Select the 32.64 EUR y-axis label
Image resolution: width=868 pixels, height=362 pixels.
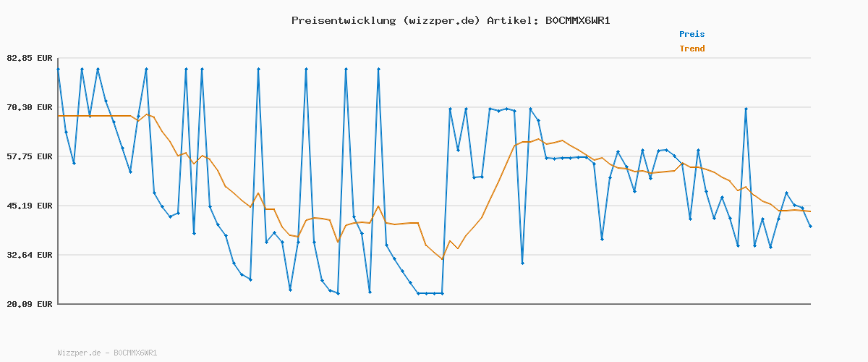[29, 255]
